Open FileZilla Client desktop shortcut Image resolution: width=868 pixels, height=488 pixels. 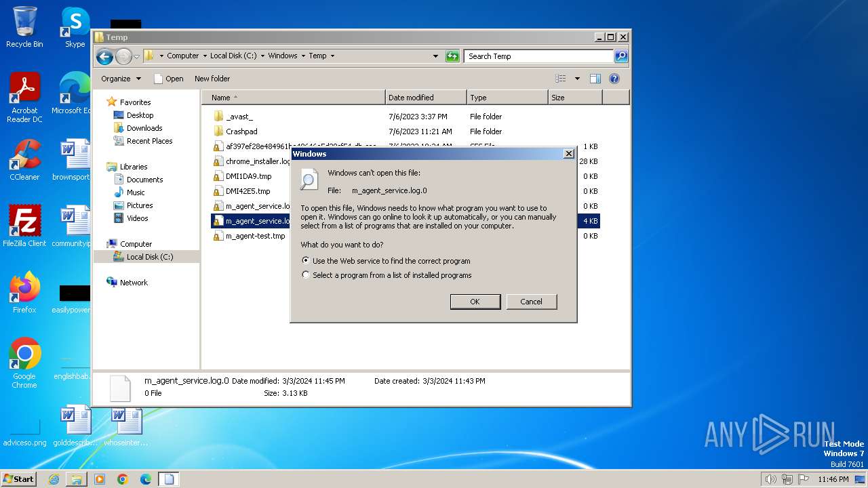[24, 226]
